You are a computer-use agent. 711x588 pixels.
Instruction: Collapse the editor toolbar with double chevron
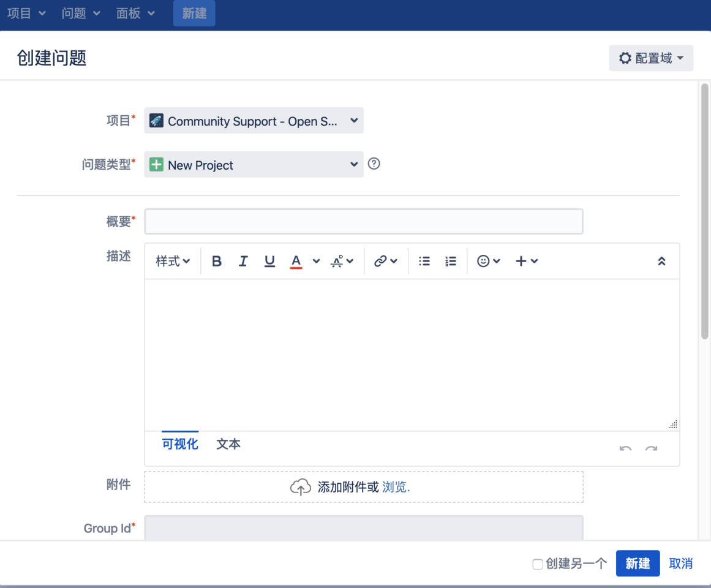tap(661, 261)
